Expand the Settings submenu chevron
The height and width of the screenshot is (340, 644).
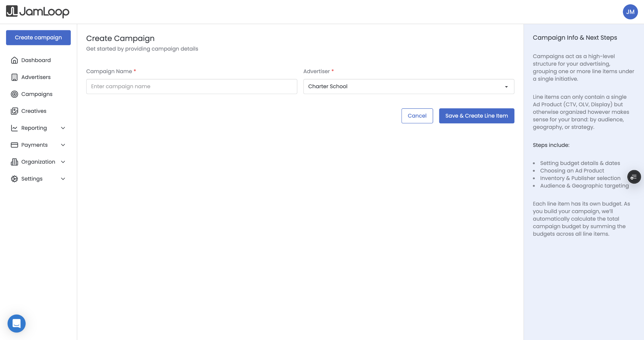click(63, 179)
